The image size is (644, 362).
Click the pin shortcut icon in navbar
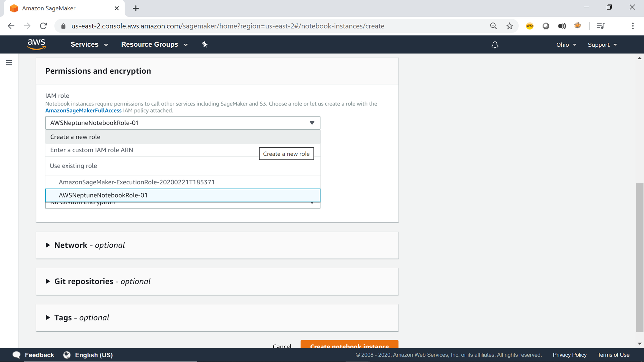coord(205,44)
